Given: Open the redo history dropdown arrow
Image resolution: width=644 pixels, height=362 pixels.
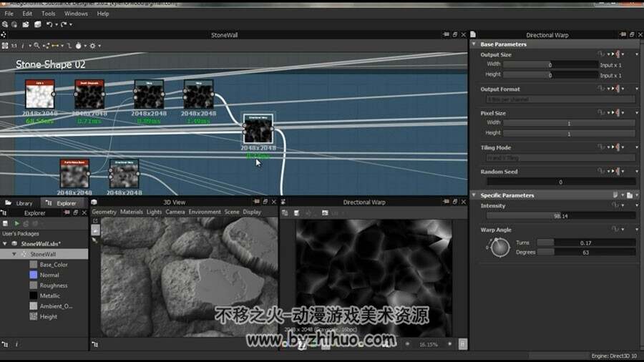Looking at the screenshot, I should coord(71,24).
